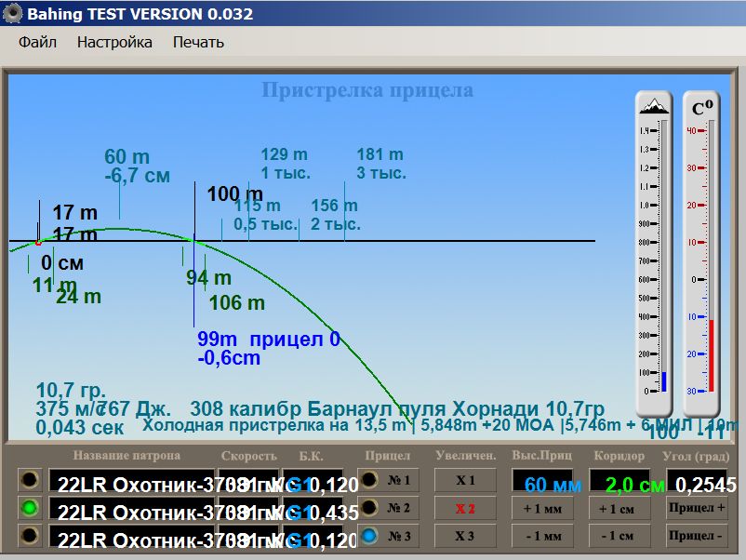746x560 pixels.
Task: Set magnification to X 1
Action: click(x=465, y=481)
